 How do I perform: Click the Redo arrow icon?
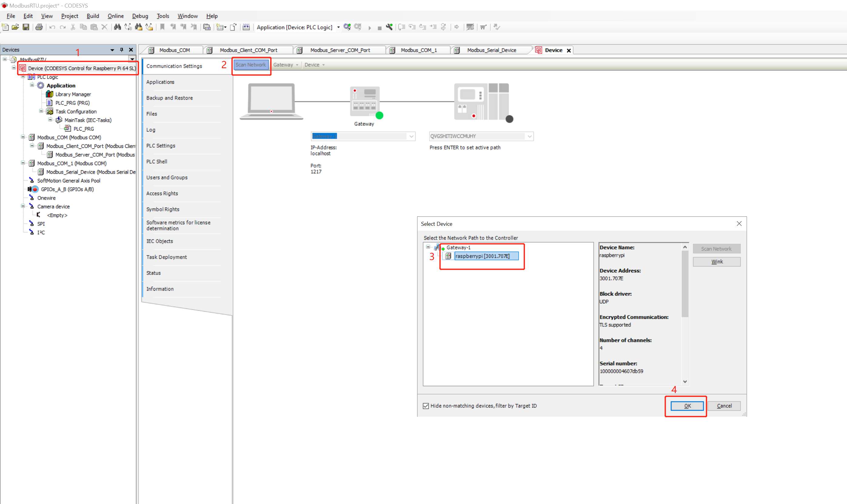[x=62, y=27]
